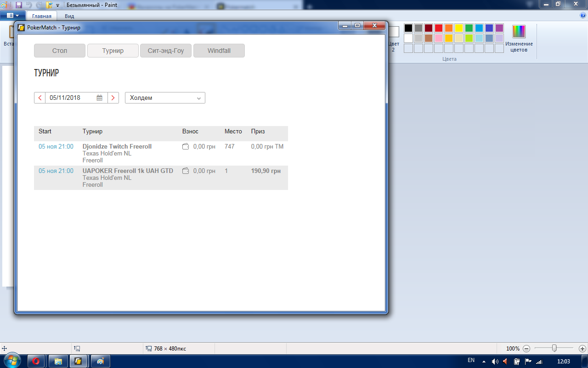Viewport: 588px width, 368px height.
Task: Open Изменение цветов color editor in Paint
Action: [519, 39]
